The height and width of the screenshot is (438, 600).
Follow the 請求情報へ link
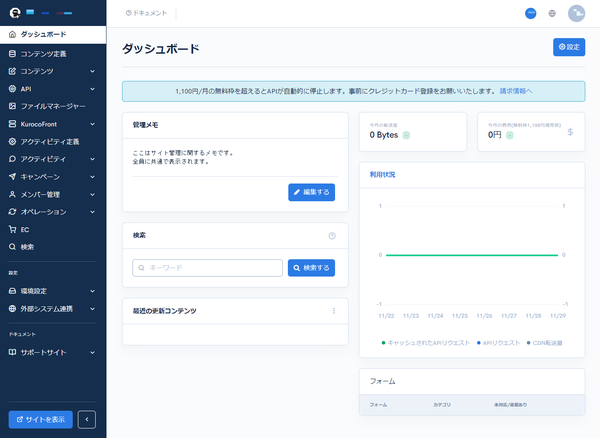(516, 91)
